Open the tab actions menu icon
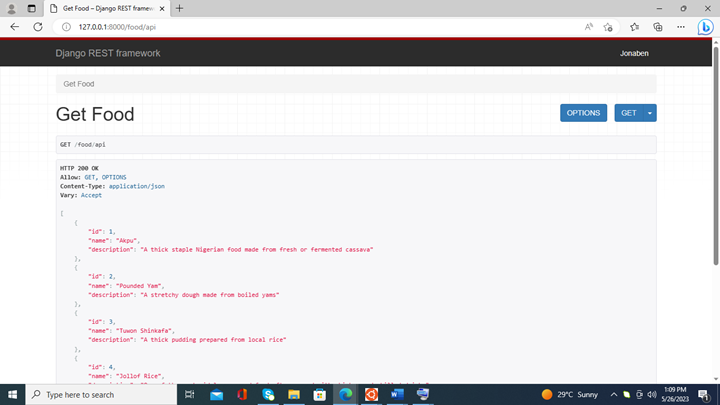Viewport: 720px width, 405px height. click(31, 8)
